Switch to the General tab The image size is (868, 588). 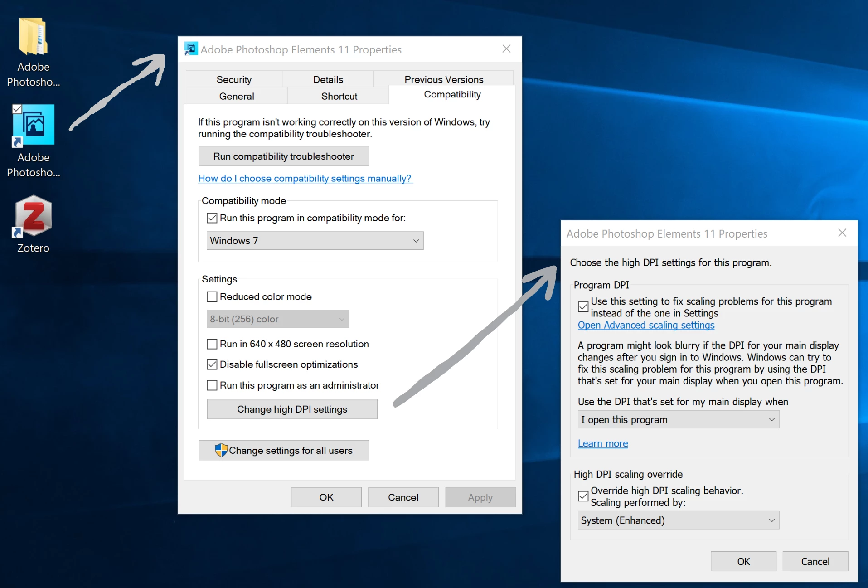pos(237,96)
